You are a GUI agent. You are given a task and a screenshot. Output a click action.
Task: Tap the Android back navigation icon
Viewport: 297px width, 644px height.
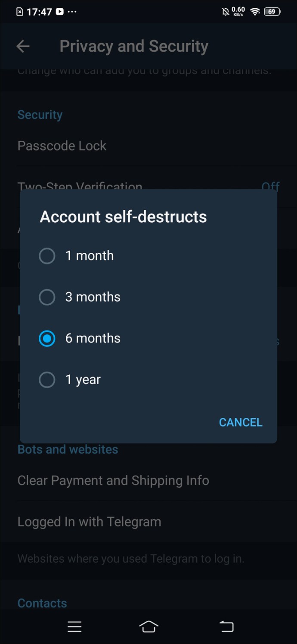pos(226,626)
